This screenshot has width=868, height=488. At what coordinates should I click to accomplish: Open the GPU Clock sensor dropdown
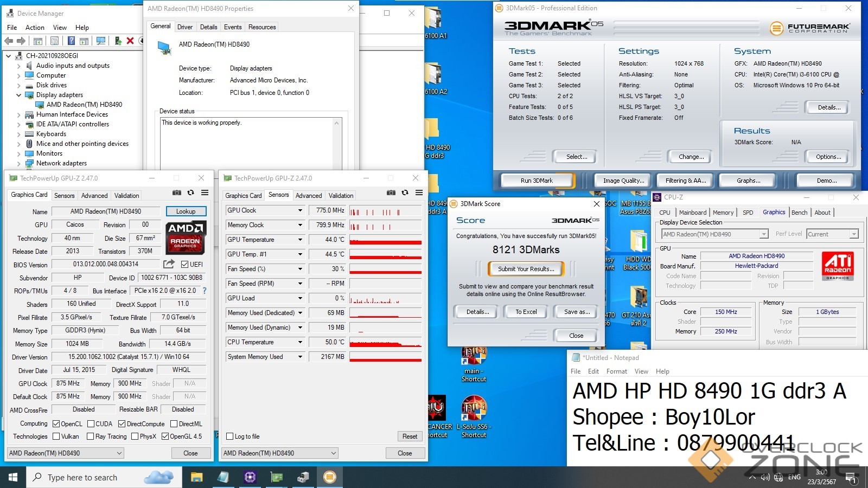pos(299,210)
